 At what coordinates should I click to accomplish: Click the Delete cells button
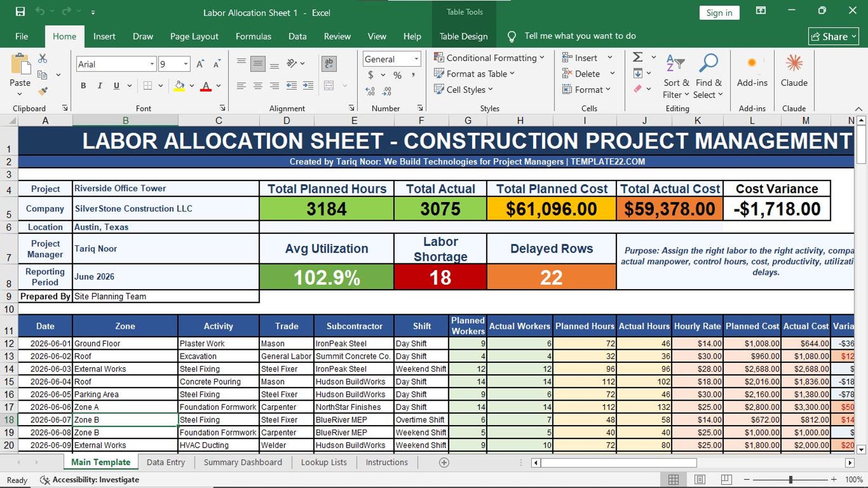[x=581, y=73]
